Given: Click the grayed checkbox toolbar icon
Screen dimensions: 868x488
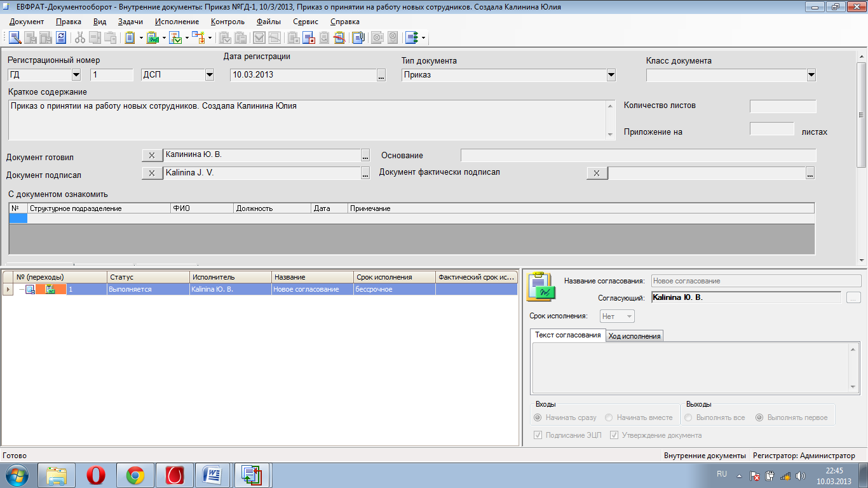Looking at the screenshot, I should [x=259, y=37].
